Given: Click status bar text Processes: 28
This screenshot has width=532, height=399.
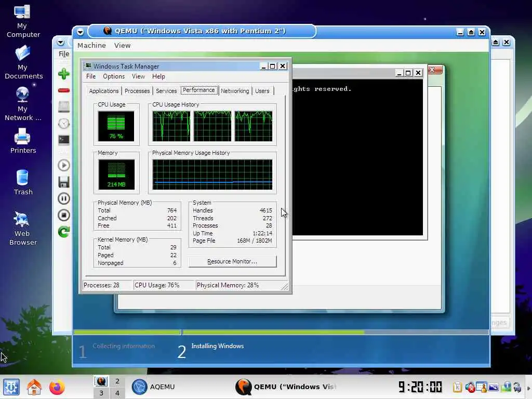Looking at the screenshot, I should (101, 285).
